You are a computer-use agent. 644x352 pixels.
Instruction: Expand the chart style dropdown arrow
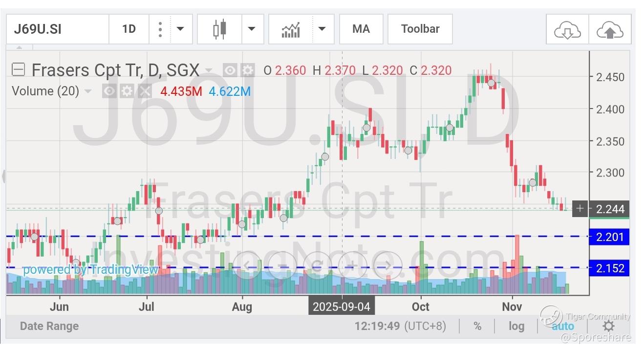tap(252, 29)
